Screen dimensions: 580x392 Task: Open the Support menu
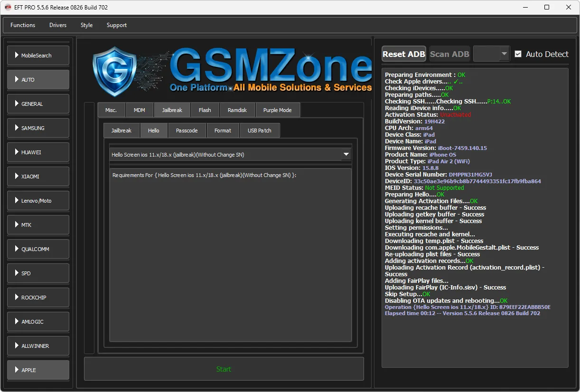tap(117, 25)
